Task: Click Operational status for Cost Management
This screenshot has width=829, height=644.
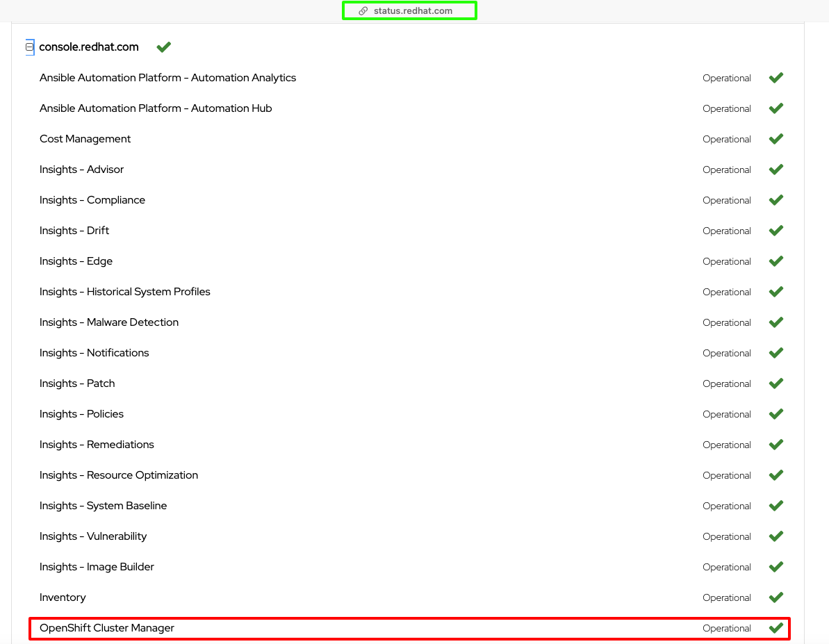Action: (726, 140)
